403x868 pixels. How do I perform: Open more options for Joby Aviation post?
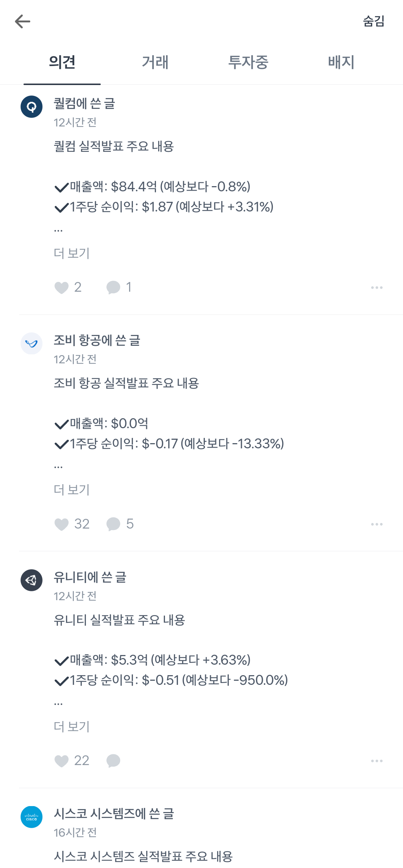coord(377,524)
